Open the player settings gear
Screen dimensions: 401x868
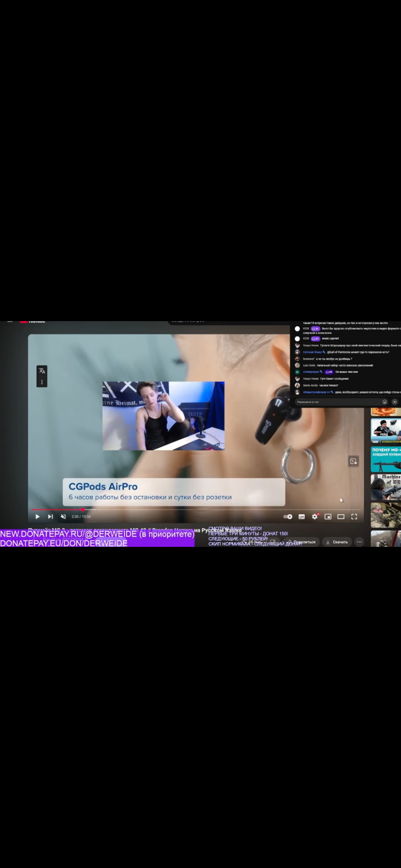[315, 516]
